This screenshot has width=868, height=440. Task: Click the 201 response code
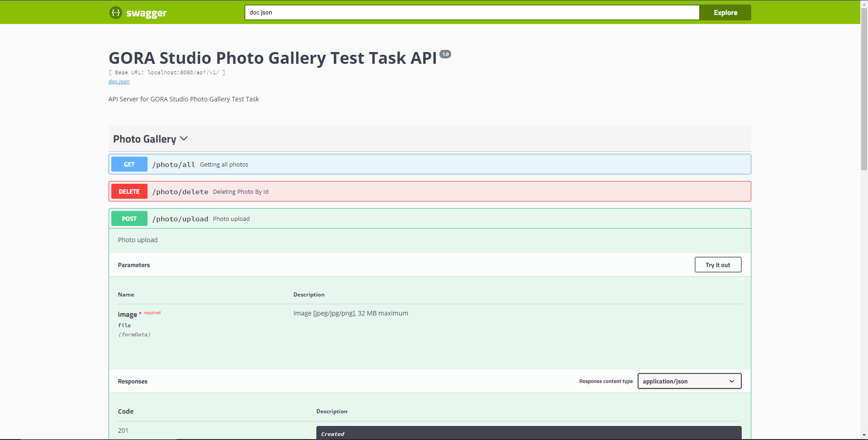point(123,430)
